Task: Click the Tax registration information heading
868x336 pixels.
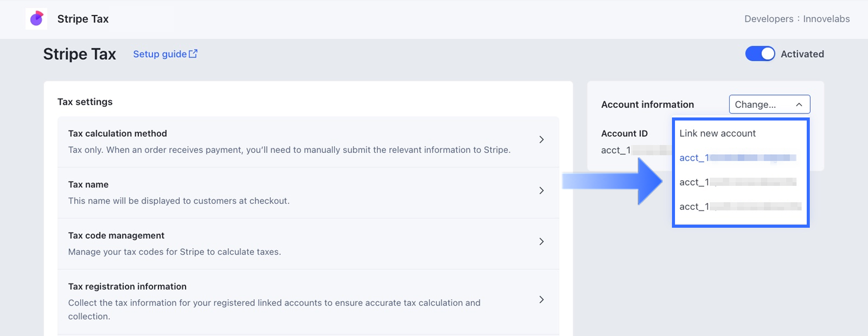Action: coord(127,286)
